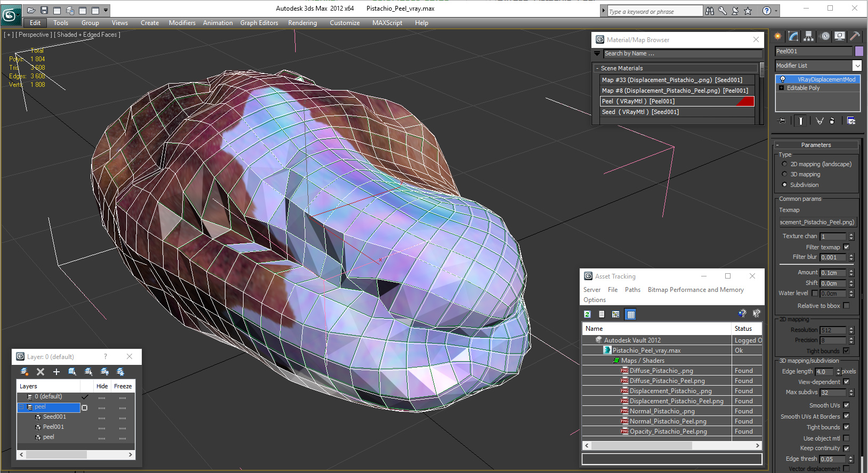Open the Display command panel tab
The width and height of the screenshot is (868, 473).
click(x=840, y=36)
